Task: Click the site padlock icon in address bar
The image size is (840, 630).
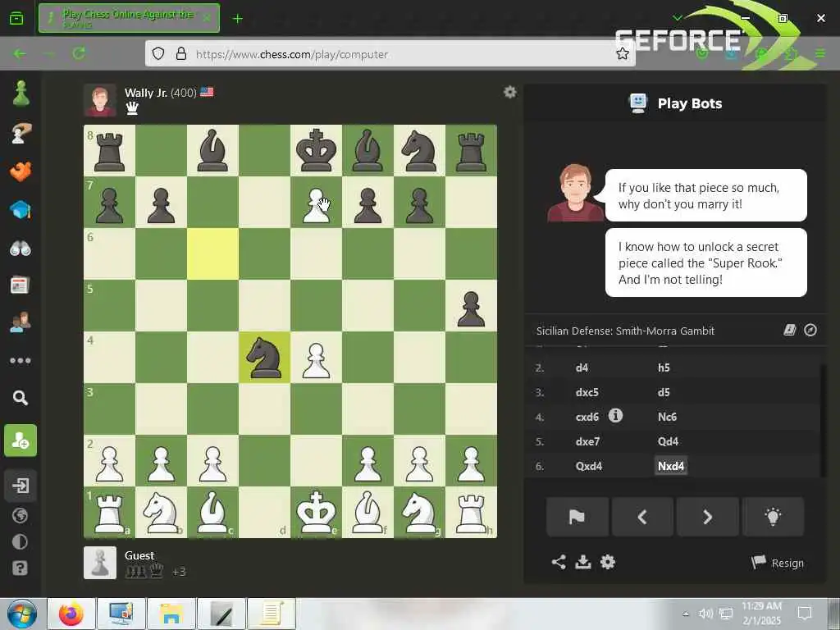Action: [181, 53]
